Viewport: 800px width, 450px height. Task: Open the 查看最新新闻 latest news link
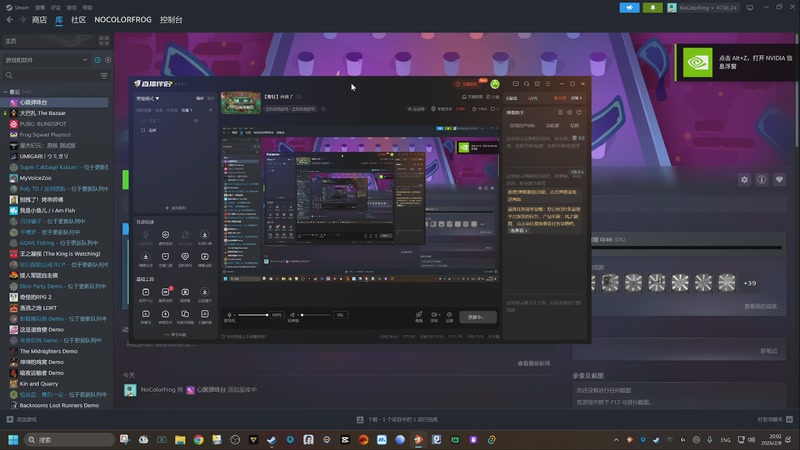(x=534, y=363)
